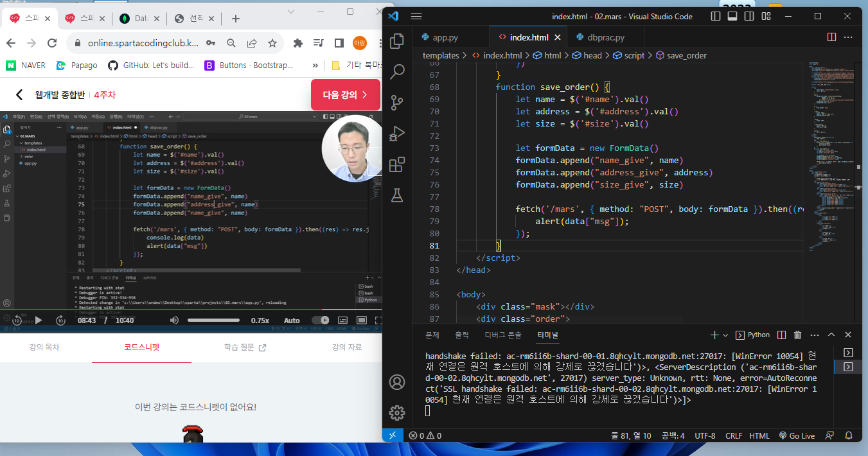
Task: Bookmark this page with the star icon
Action: point(272,43)
